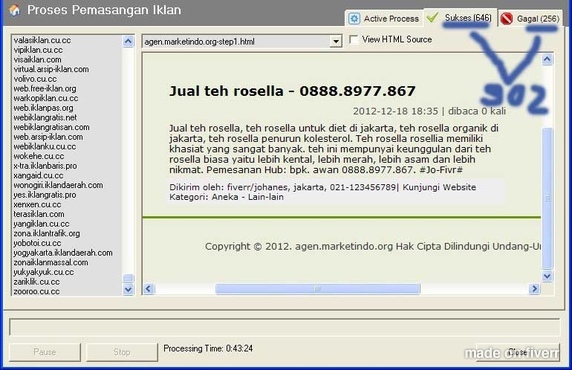Select zonaiklanmassal.com in the list
The height and width of the screenshot is (370, 572).
51,263
